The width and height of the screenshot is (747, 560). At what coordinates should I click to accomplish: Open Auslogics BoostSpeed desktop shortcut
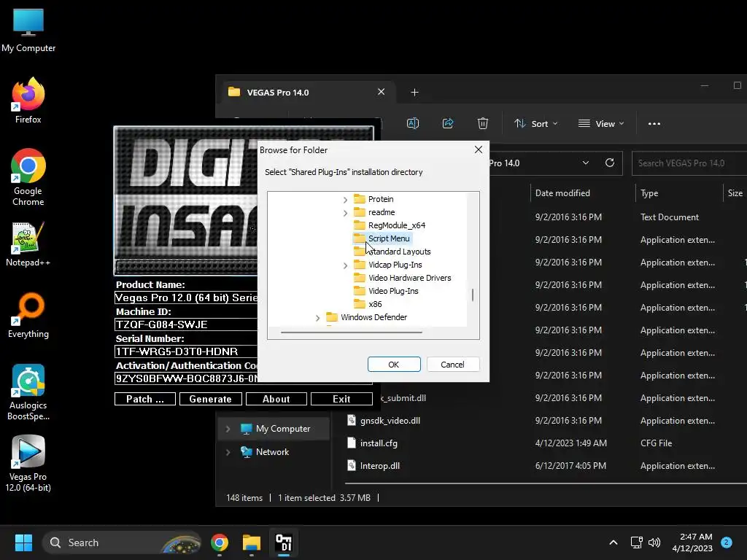point(28,392)
